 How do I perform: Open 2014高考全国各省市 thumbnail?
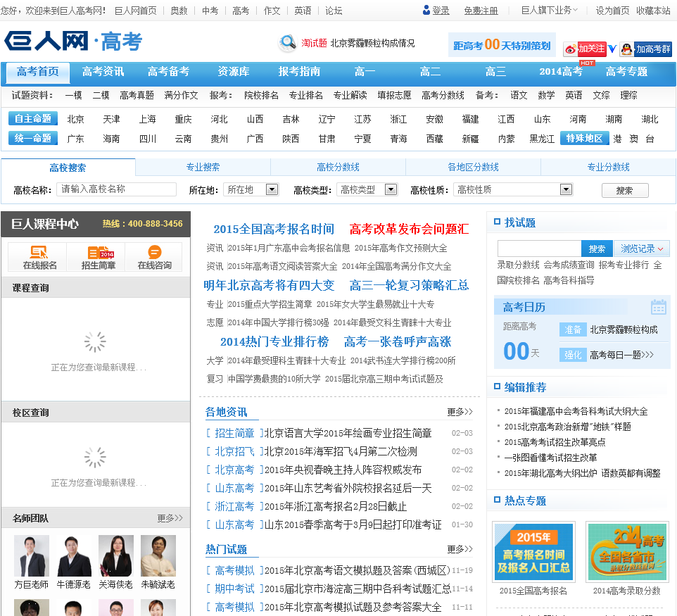pyautogui.click(x=627, y=552)
